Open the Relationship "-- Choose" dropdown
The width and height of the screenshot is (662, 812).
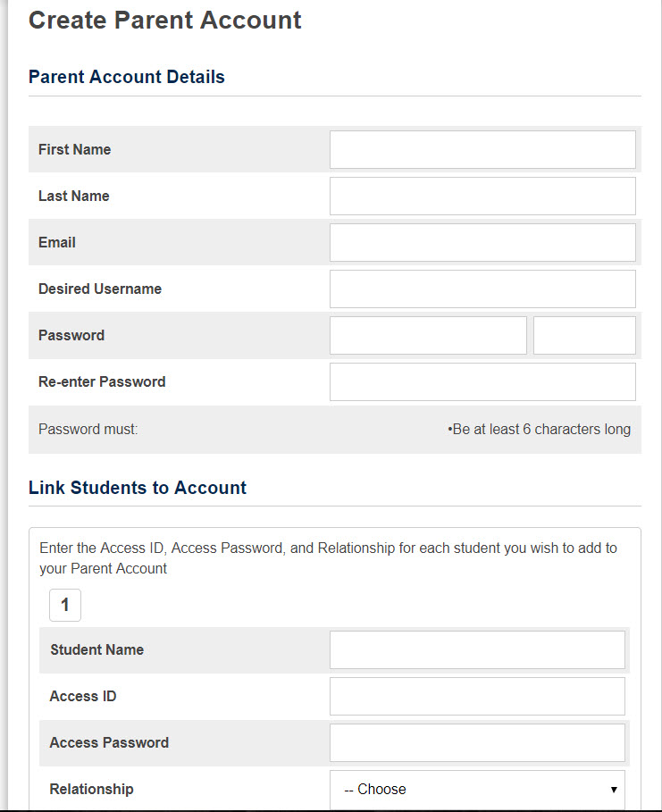point(477,790)
